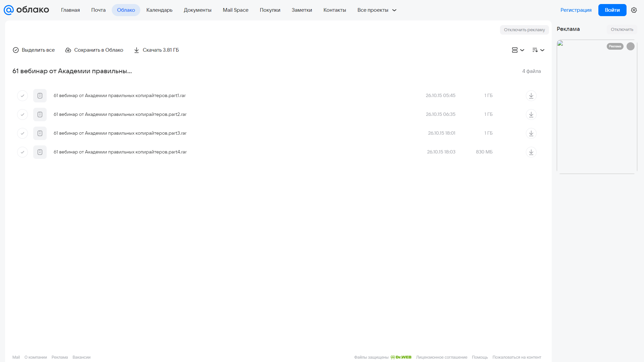Open the settings gear icon
This screenshot has height=362, width=644.
[634, 10]
